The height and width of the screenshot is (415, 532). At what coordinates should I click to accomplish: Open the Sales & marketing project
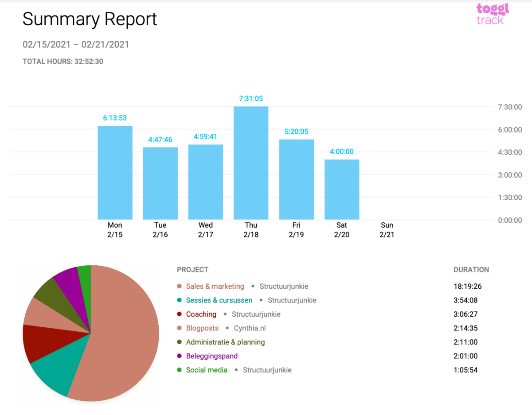(215, 287)
